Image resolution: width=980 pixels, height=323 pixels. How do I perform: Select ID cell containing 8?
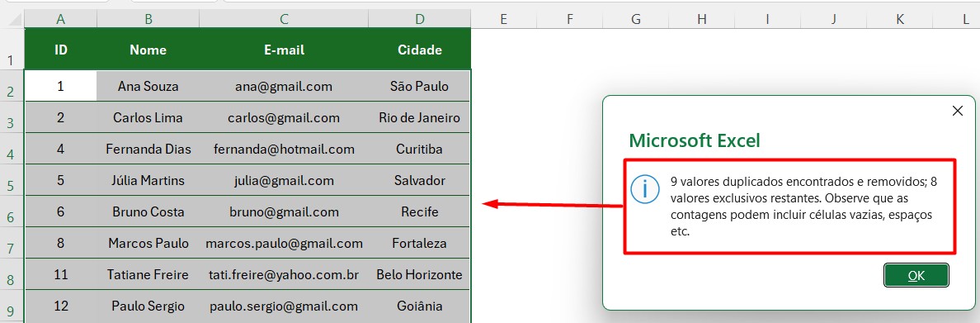[60, 243]
